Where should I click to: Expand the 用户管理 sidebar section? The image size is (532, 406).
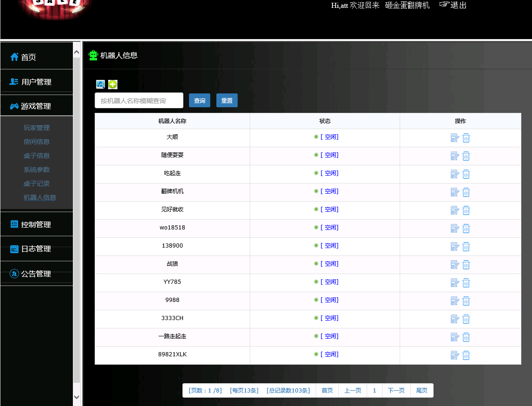(x=37, y=81)
